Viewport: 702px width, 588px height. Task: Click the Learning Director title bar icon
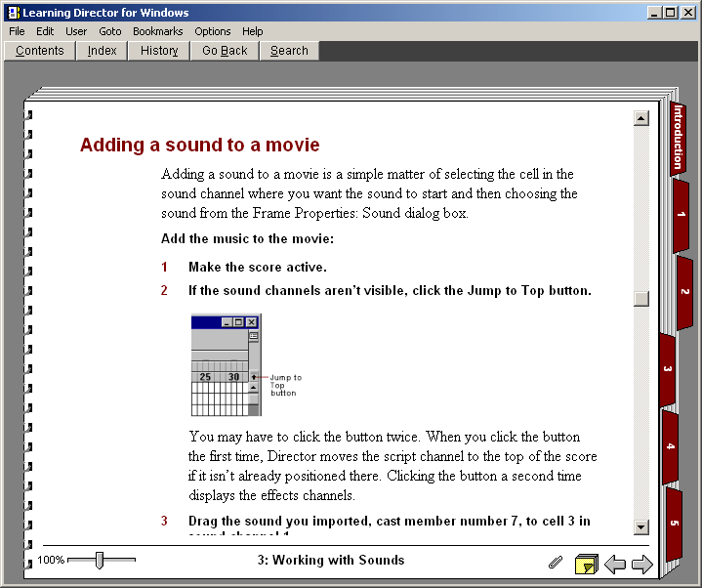[13, 12]
